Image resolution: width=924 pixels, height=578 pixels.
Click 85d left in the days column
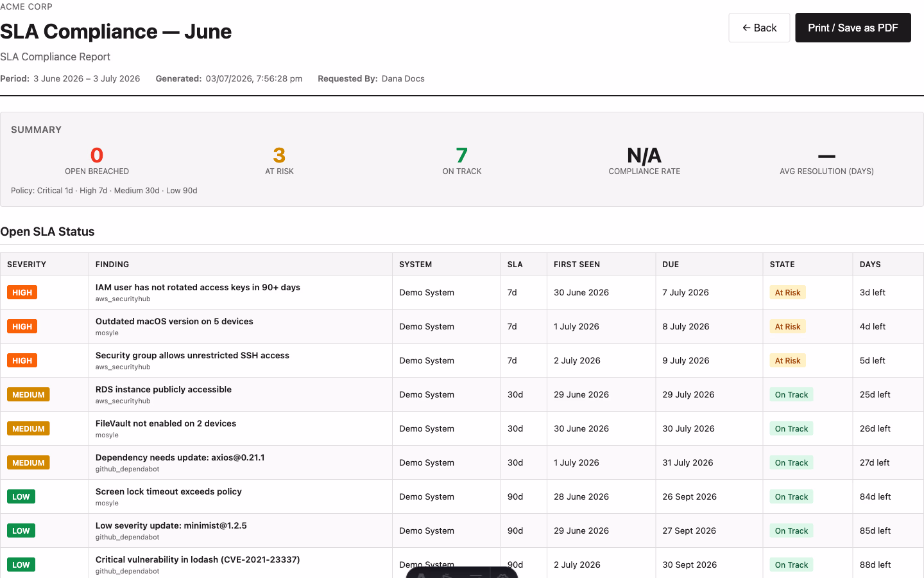point(875,530)
